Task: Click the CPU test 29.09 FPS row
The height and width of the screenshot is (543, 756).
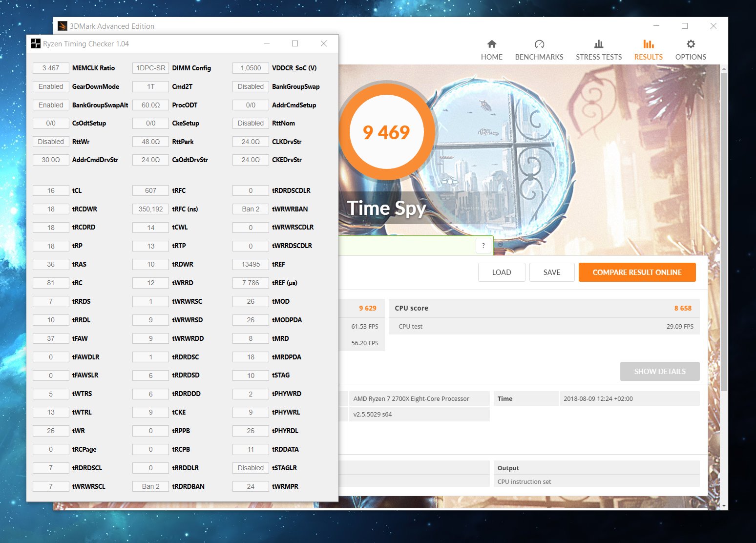Action: (x=544, y=326)
